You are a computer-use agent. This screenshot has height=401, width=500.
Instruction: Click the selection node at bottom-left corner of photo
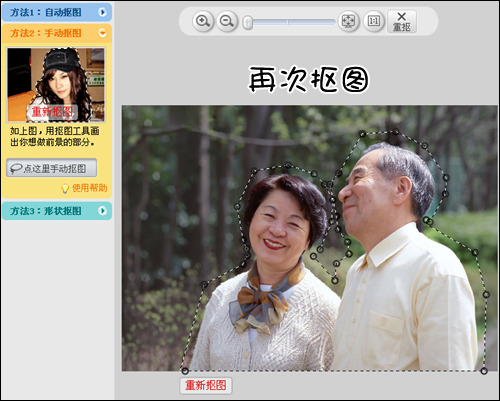pyautogui.click(x=185, y=371)
